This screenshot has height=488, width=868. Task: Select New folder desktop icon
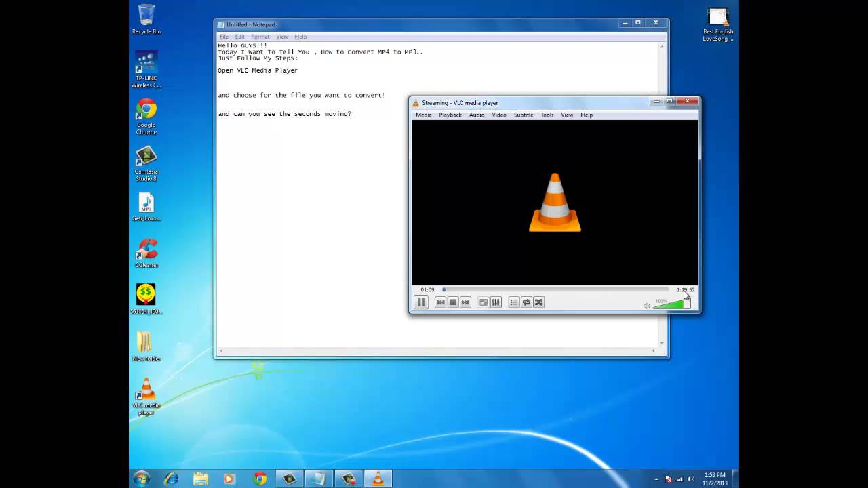click(146, 346)
